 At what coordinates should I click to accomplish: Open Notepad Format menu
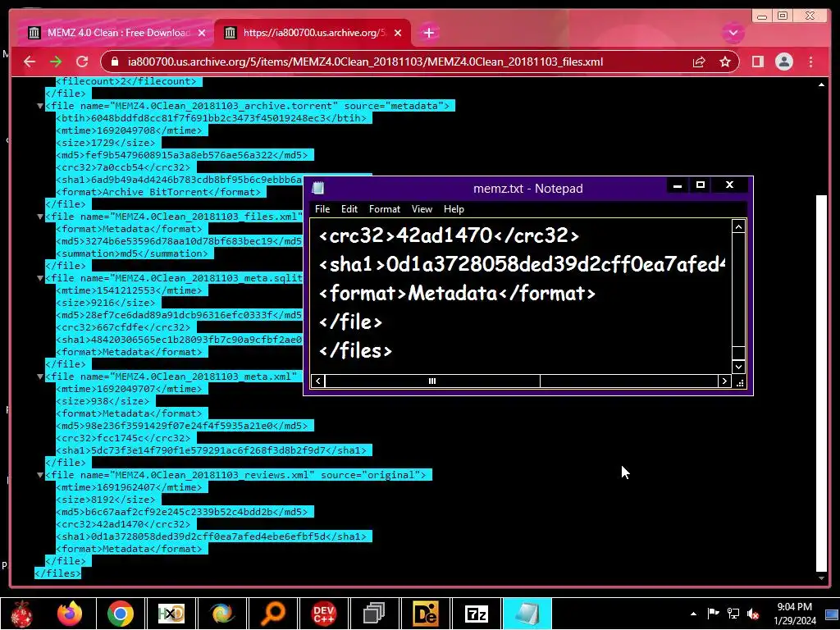[x=385, y=209]
